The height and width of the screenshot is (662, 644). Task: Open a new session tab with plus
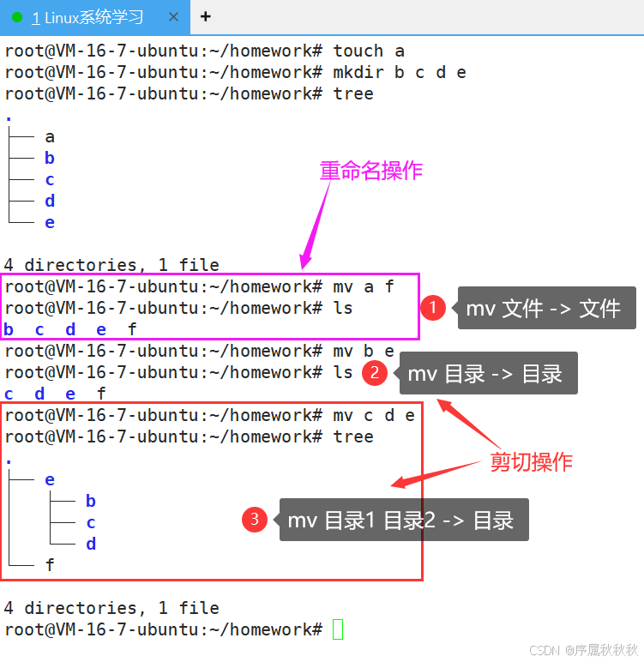pyautogui.click(x=206, y=16)
